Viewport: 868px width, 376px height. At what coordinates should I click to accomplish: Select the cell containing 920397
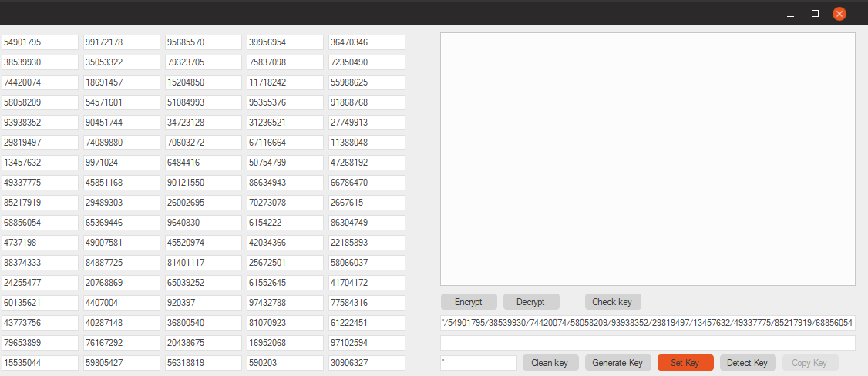coord(204,303)
